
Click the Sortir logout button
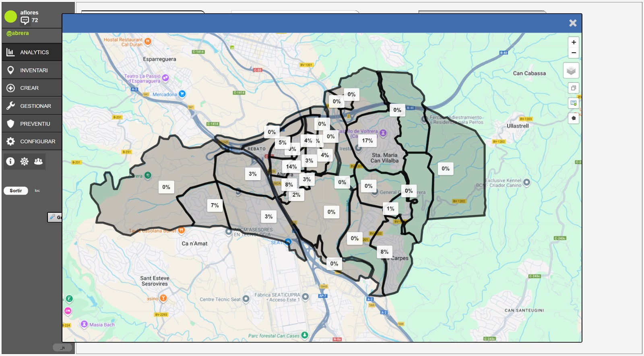(16, 191)
